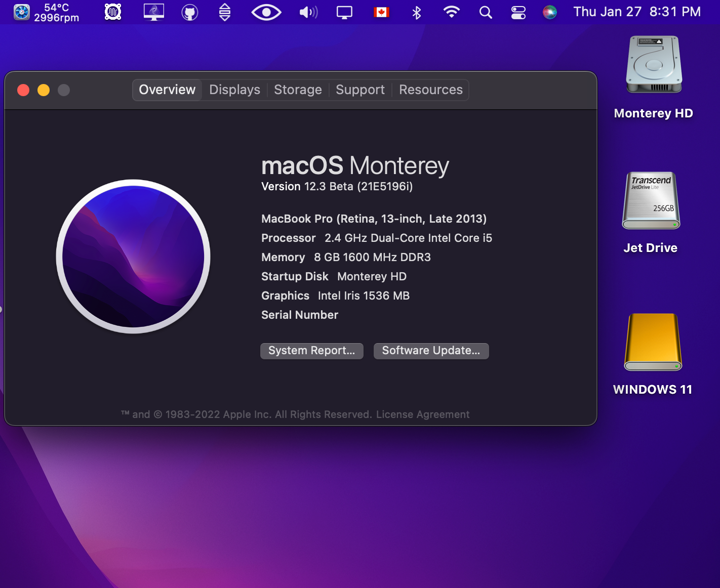Image resolution: width=720 pixels, height=588 pixels.
Task: Click the date and time clock
Action: tap(637, 12)
